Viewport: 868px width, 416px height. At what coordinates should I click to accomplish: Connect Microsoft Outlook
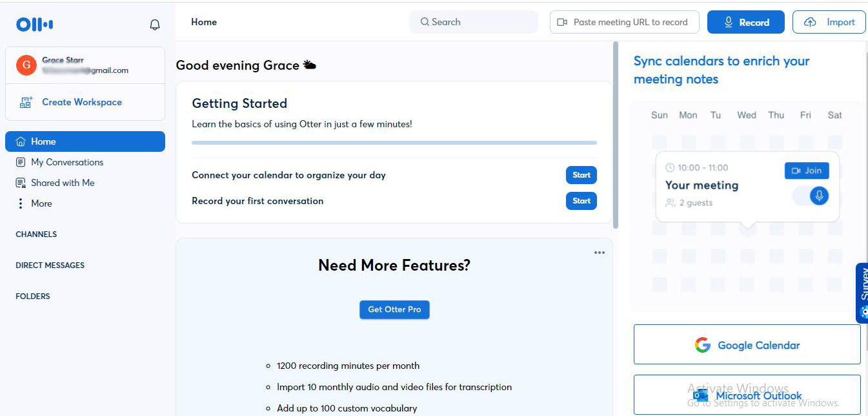[747, 395]
